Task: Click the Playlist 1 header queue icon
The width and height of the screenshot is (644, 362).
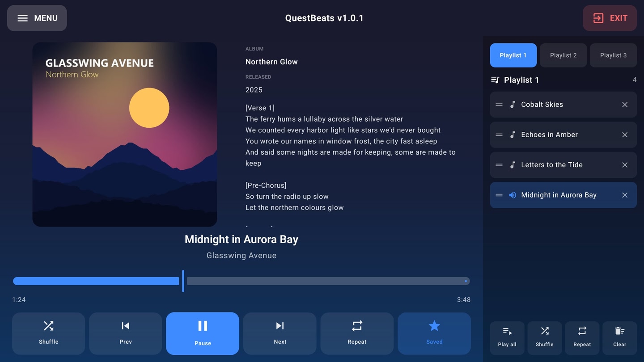Action: click(495, 80)
